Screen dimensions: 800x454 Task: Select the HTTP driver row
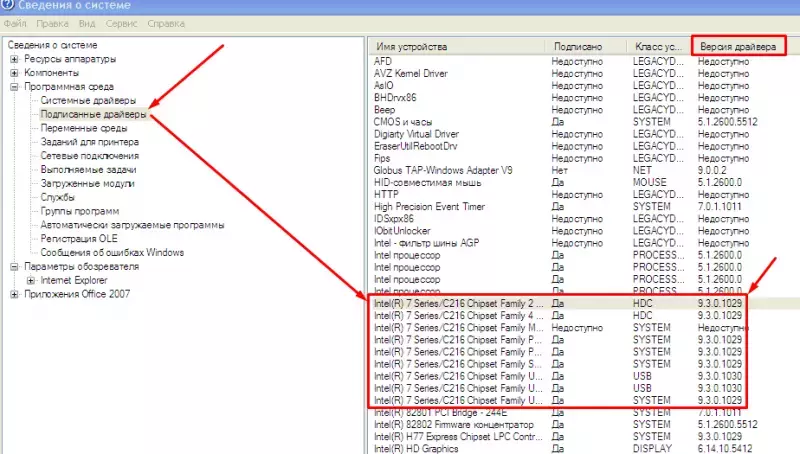(x=584, y=194)
